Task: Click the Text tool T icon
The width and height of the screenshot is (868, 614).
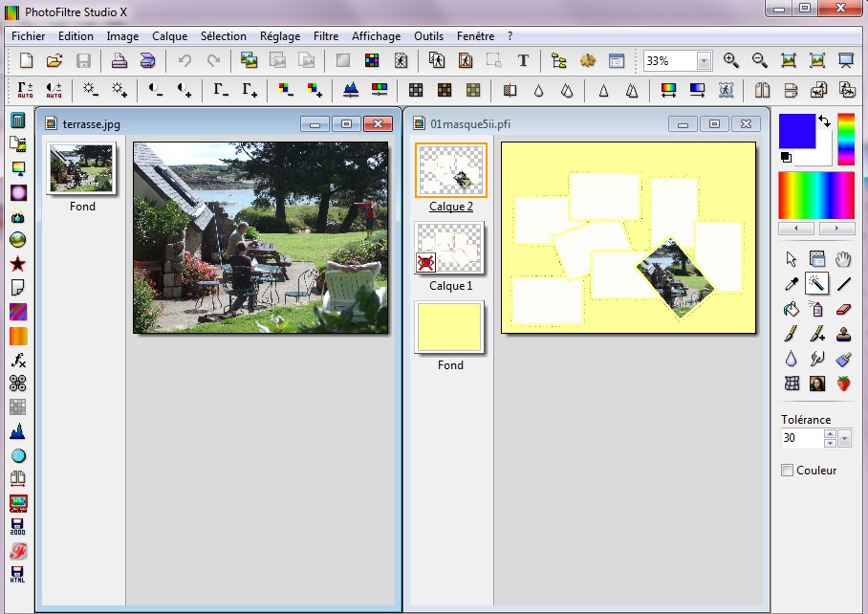Action: pyautogui.click(x=523, y=60)
